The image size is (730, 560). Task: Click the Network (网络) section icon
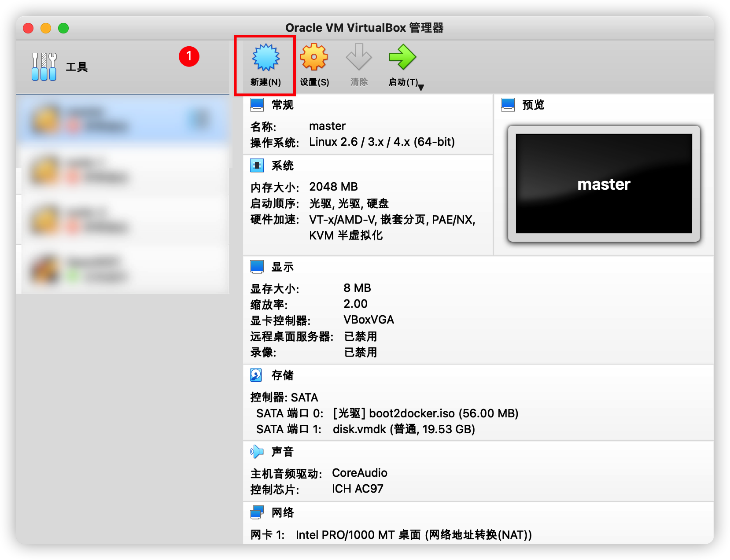point(257,512)
